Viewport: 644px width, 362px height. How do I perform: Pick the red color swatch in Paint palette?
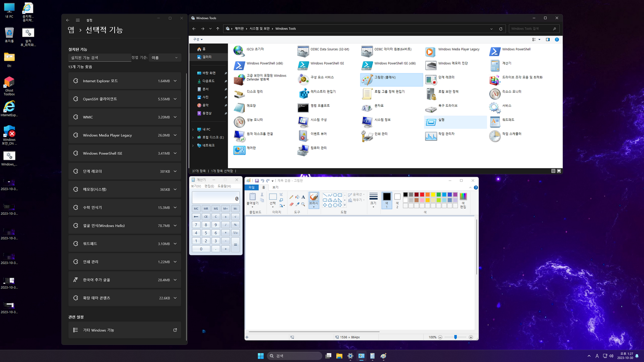pos(422,195)
